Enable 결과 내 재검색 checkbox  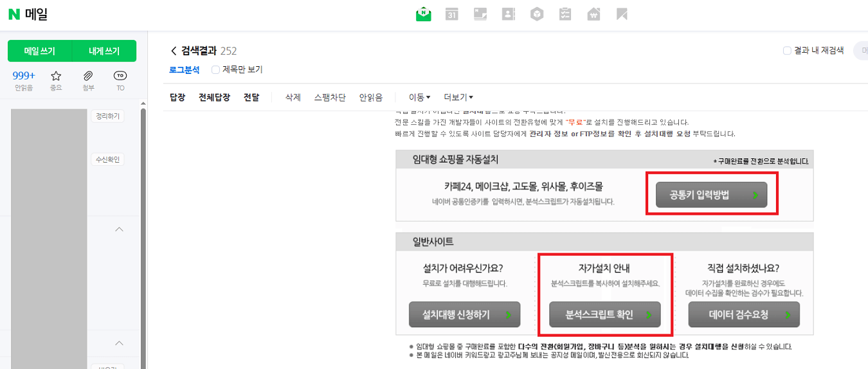787,51
